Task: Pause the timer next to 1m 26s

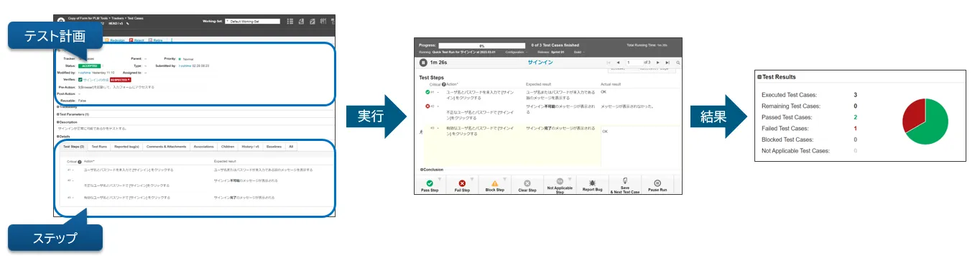Action: pyautogui.click(x=423, y=63)
